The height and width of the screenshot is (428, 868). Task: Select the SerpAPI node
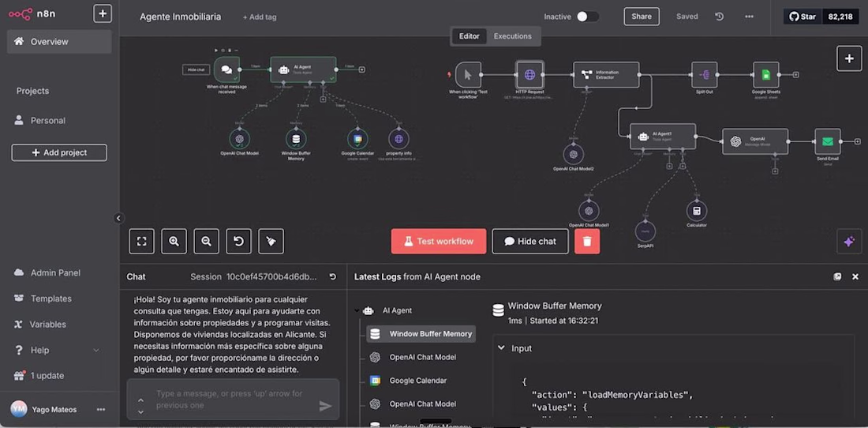tap(645, 231)
